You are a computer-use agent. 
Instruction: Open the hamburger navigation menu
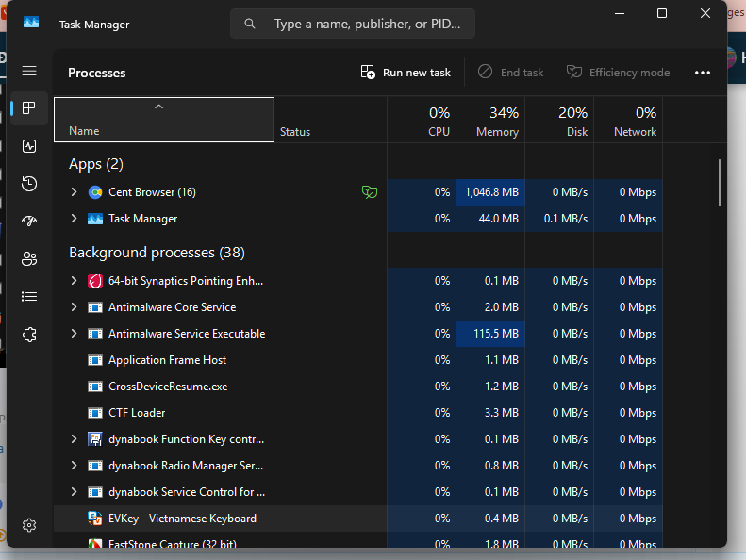pos(29,72)
